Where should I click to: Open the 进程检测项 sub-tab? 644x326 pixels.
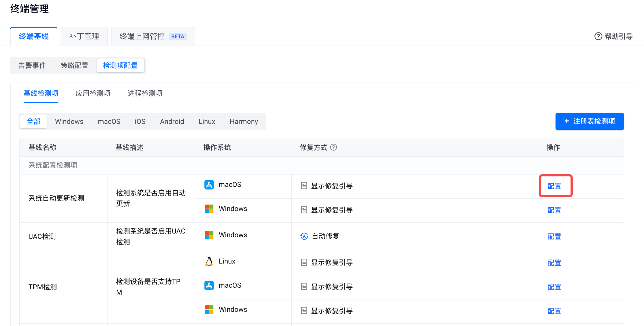pyautogui.click(x=145, y=93)
